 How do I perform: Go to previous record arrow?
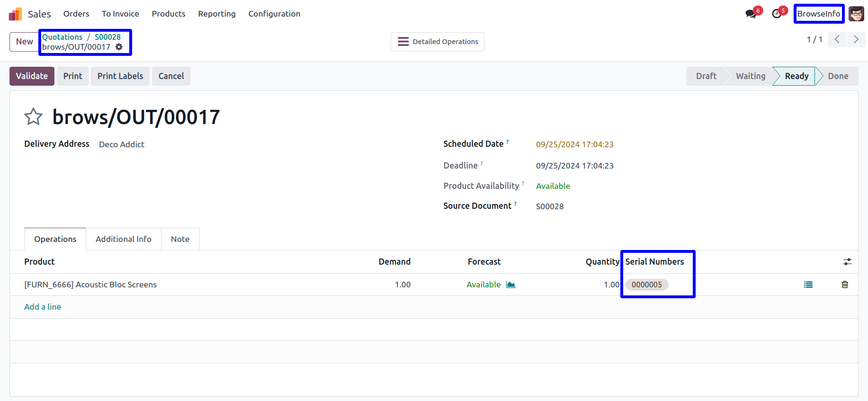(x=837, y=39)
